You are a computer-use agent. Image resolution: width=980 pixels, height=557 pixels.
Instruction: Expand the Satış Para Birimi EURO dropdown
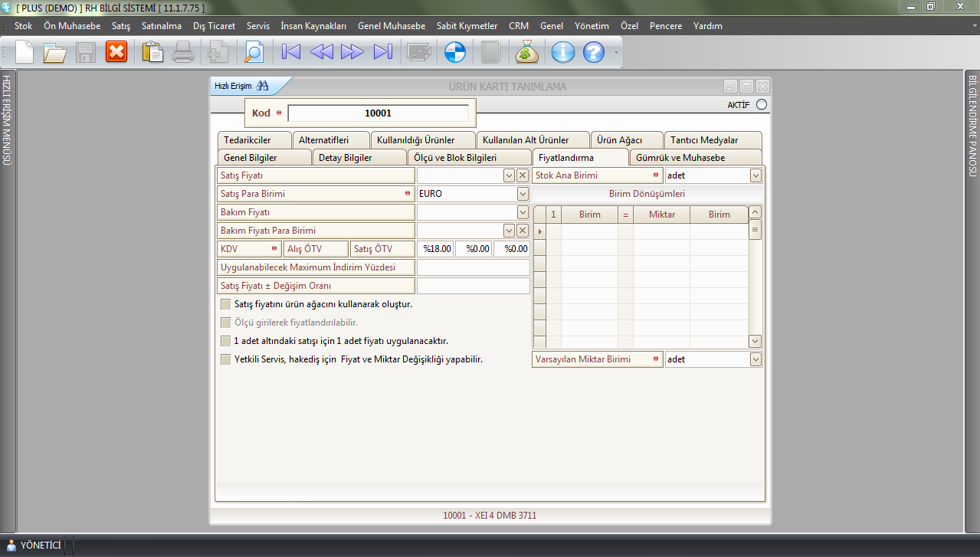tap(523, 194)
